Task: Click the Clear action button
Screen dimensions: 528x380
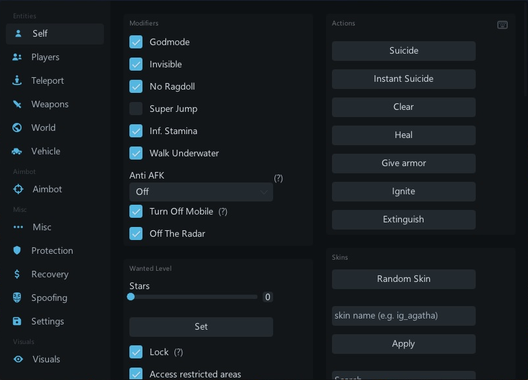Action: [404, 107]
